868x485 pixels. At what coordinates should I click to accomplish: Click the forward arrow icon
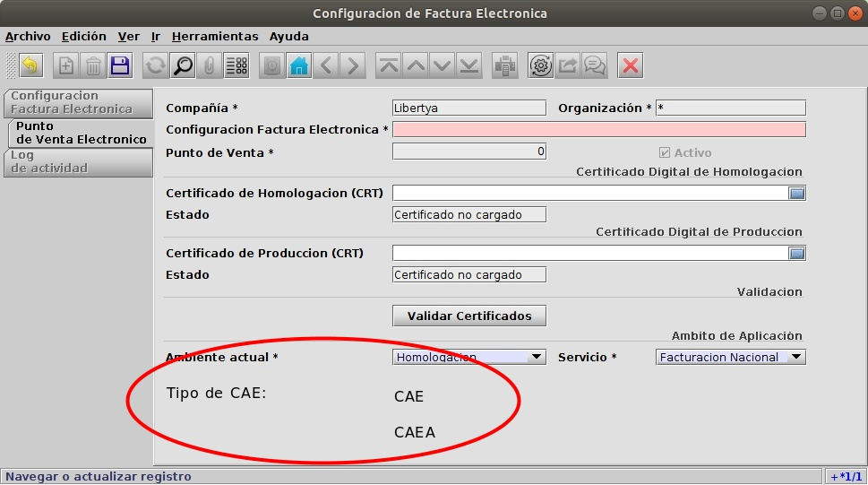pyautogui.click(x=353, y=66)
